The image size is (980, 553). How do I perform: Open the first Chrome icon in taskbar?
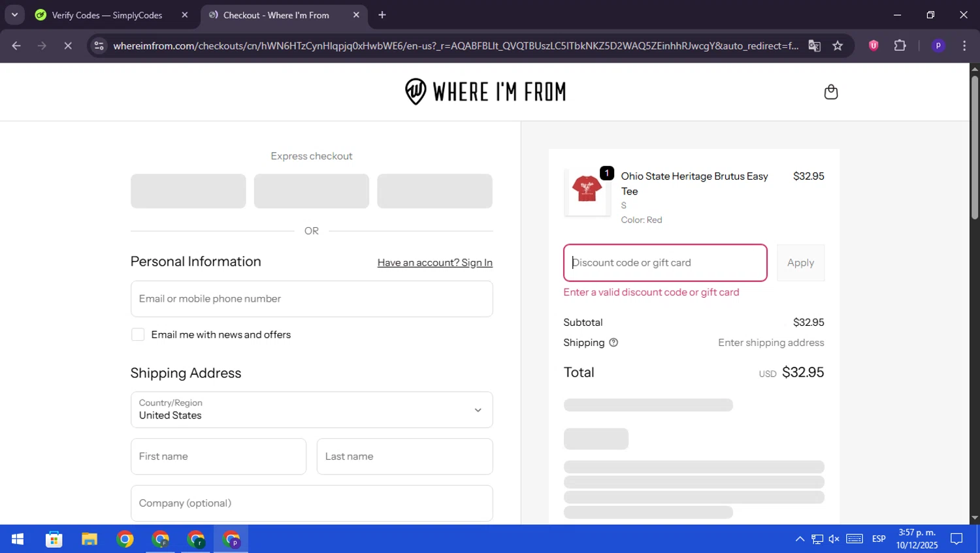coord(125,539)
